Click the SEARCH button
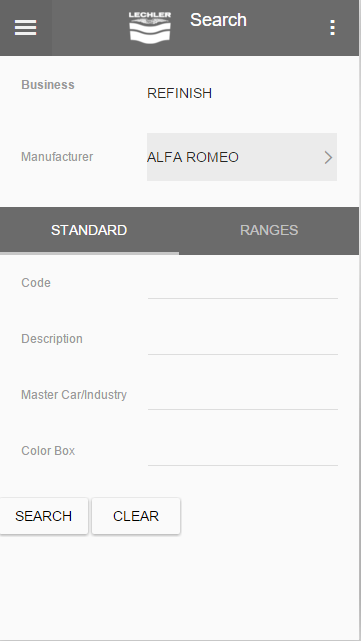Image resolution: width=361 pixels, height=641 pixels. [44, 516]
